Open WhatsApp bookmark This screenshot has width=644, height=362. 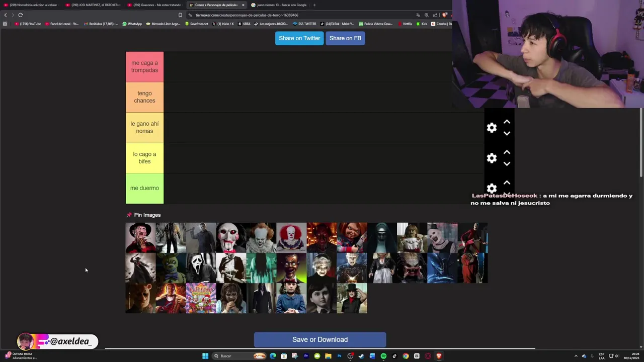[132, 24]
